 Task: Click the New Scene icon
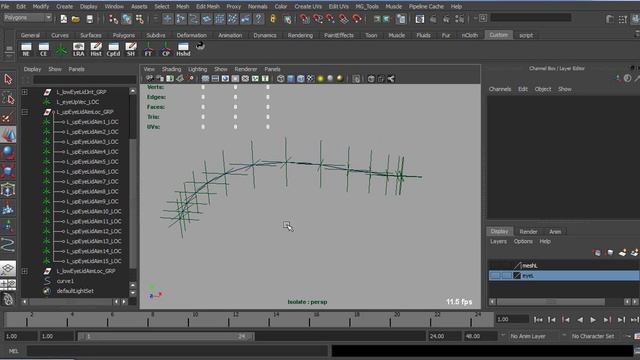click(x=64, y=18)
